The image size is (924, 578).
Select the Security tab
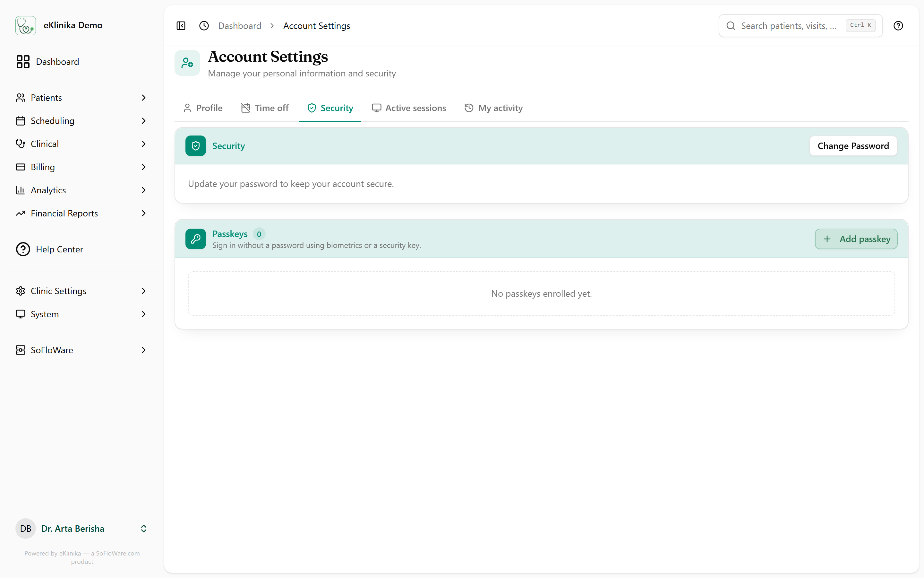point(330,108)
